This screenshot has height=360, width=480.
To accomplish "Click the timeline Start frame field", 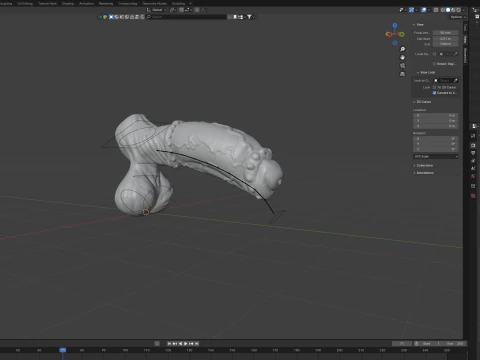I will point(432,343).
